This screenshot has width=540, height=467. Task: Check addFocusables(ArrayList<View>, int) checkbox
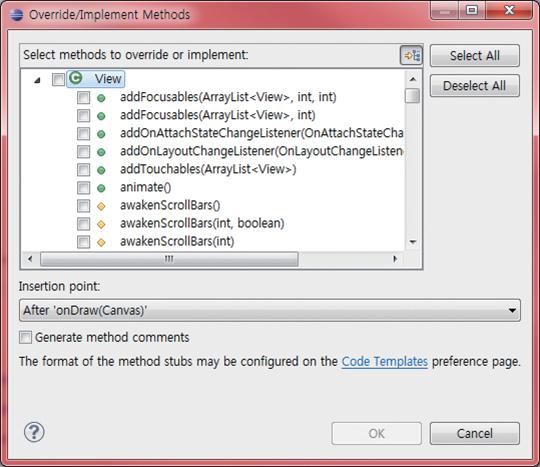pos(83,115)
